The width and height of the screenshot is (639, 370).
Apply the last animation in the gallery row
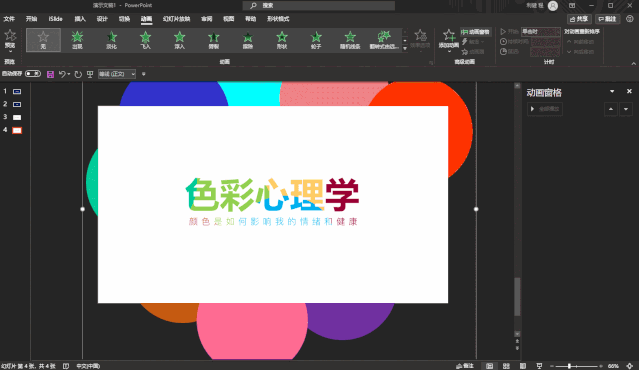click(384, 40)
